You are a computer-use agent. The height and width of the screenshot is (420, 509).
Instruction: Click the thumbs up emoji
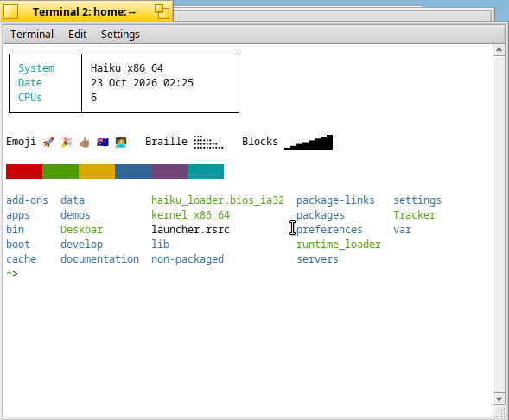pos(85,142)
